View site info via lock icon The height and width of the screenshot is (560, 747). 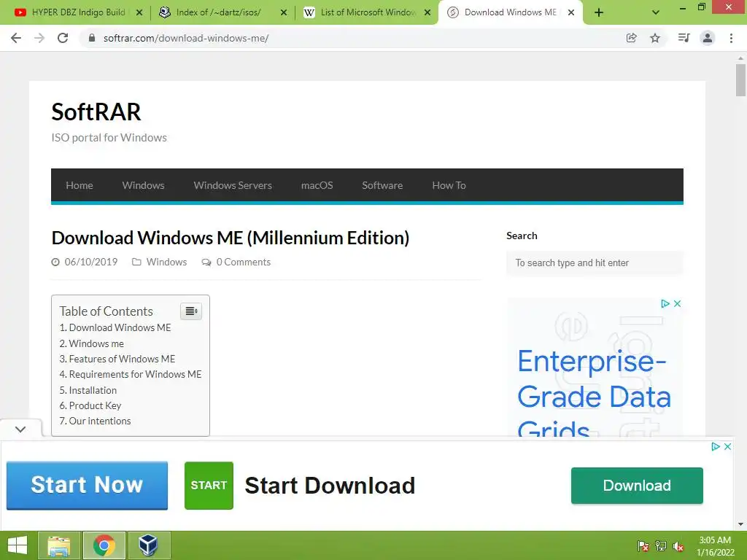(92, 38)
